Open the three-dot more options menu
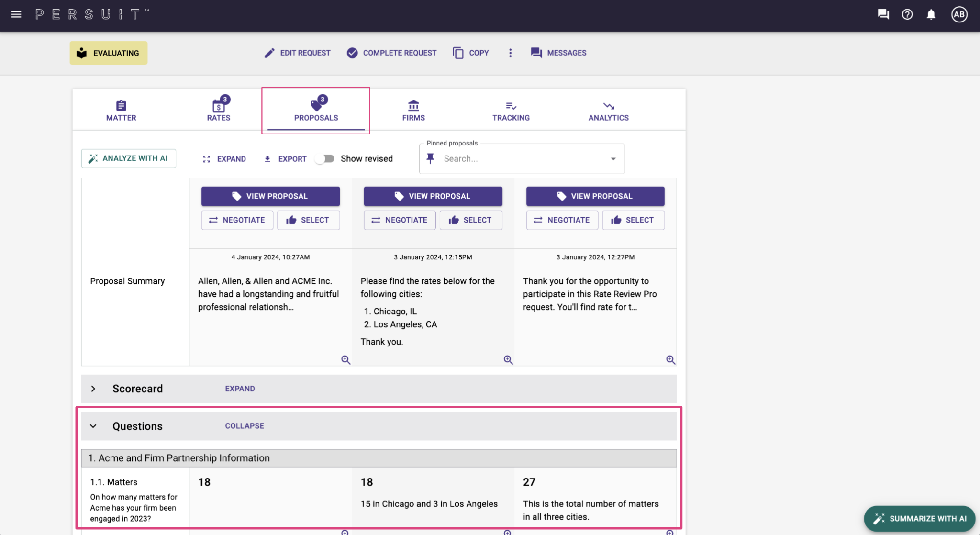The height and width of the screenshot is (535, 980). pyautogui.click(x=510, y=53)
